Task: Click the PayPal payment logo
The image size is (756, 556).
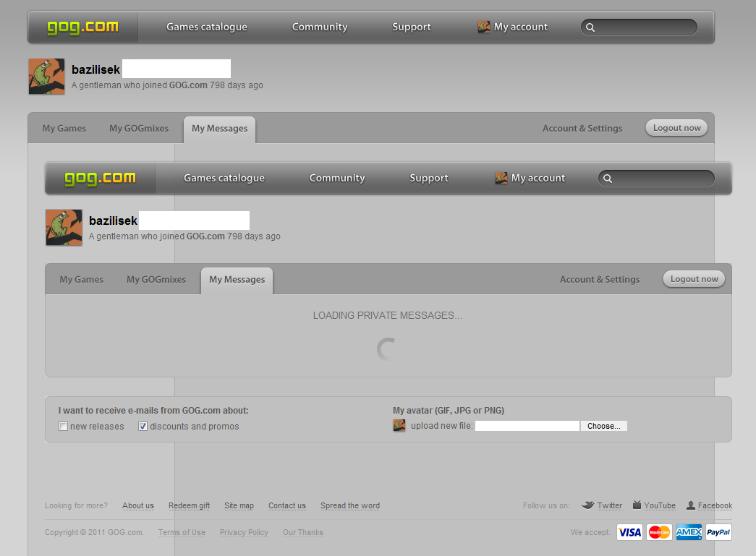Action: click(x=718, y=532)
